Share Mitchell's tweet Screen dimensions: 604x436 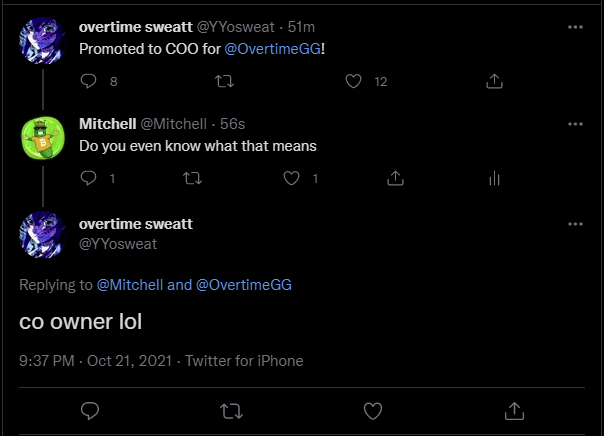[394, 179]
